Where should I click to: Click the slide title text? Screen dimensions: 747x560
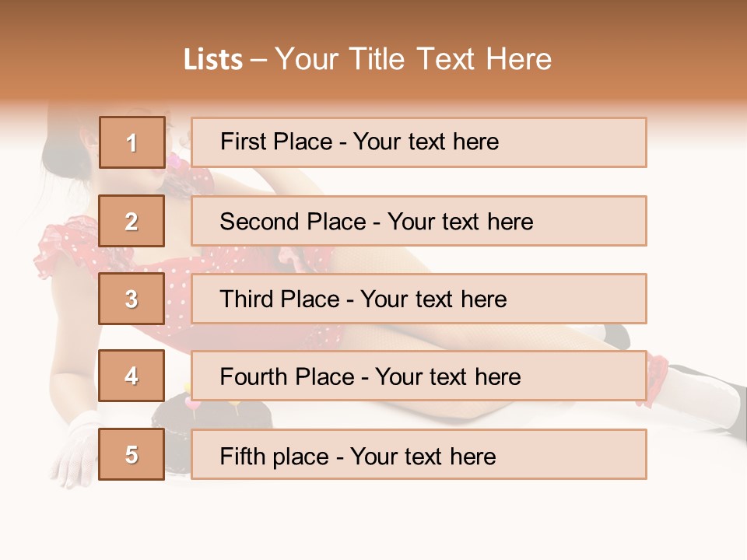(367, 59)
